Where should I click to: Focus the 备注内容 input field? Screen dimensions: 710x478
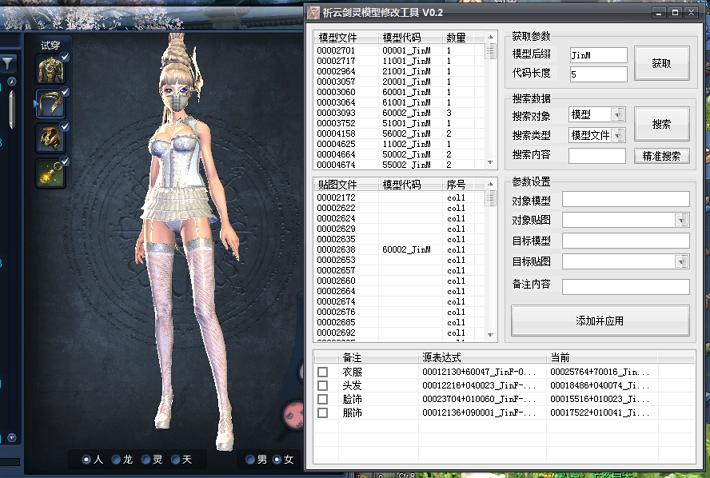(x=626, y=287)
